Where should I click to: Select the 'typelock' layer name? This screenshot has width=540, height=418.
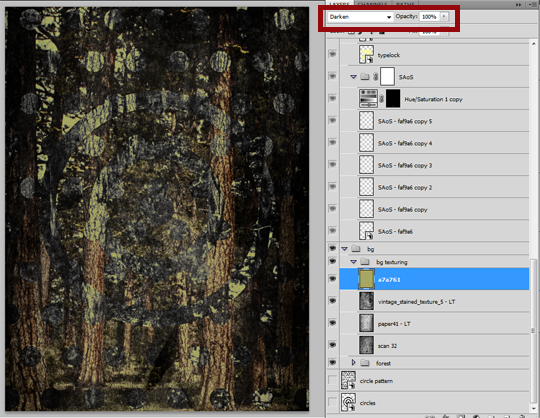(389, 55)
